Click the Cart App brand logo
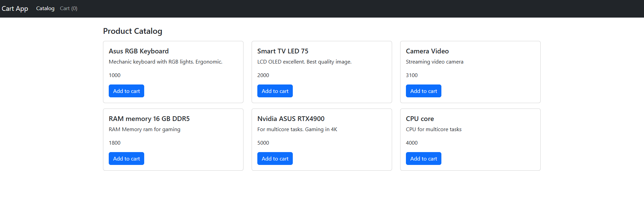Image resolution: width=644 pixels, height=219 pixels. pos(15,8)
